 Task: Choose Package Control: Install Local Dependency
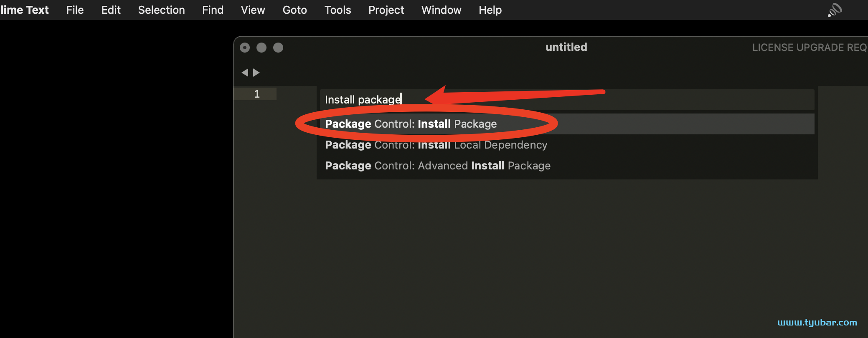[567, 145]
